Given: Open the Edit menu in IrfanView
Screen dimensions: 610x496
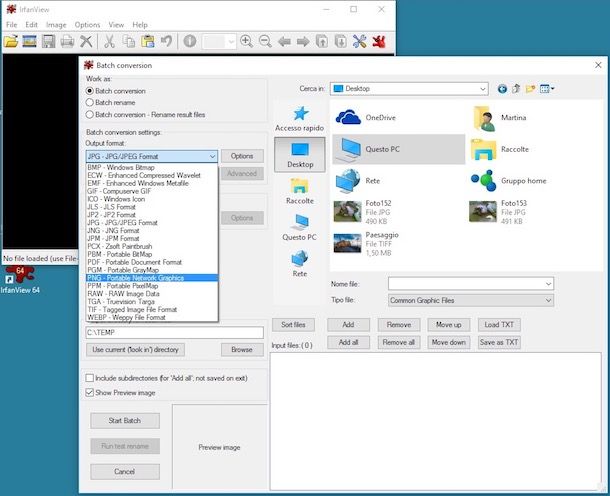Looking at the screenshot, I should (x=32, y=25).
